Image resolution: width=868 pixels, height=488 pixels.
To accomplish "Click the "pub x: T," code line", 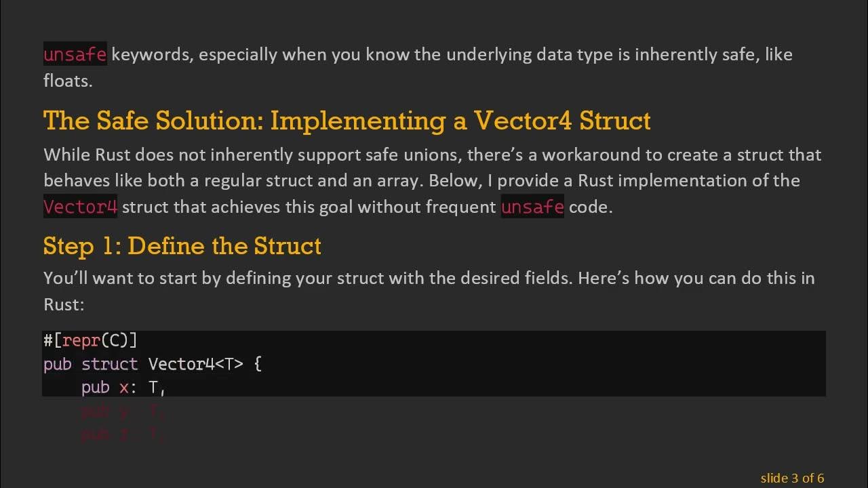I will [x=123, y=387].
